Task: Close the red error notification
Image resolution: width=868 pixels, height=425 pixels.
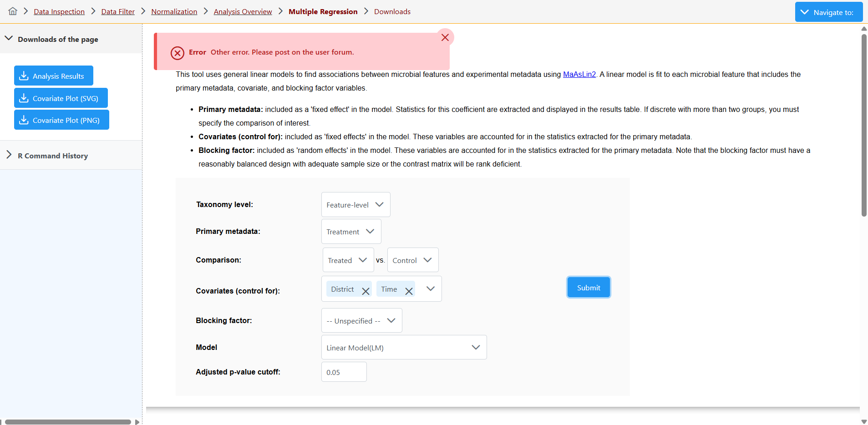Action: click(445, 38)
